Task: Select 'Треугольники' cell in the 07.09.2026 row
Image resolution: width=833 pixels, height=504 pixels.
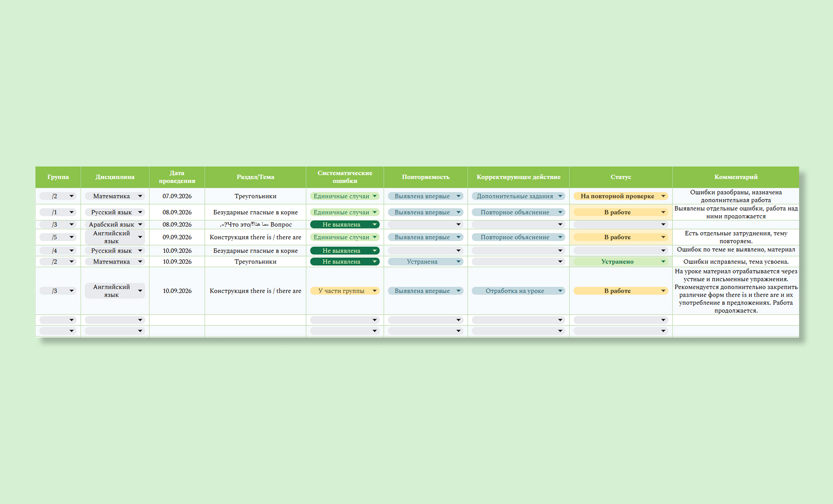Action: pyautogui.click(x=255, y=196)
